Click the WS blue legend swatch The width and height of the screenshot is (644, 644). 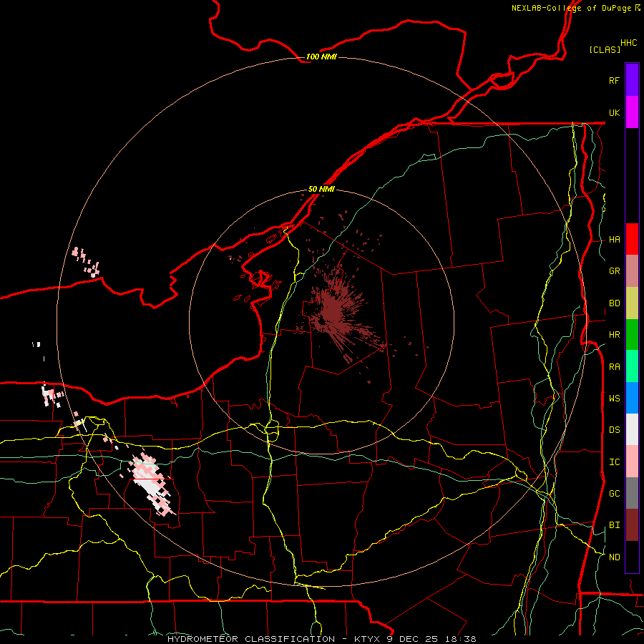(632, 398)
